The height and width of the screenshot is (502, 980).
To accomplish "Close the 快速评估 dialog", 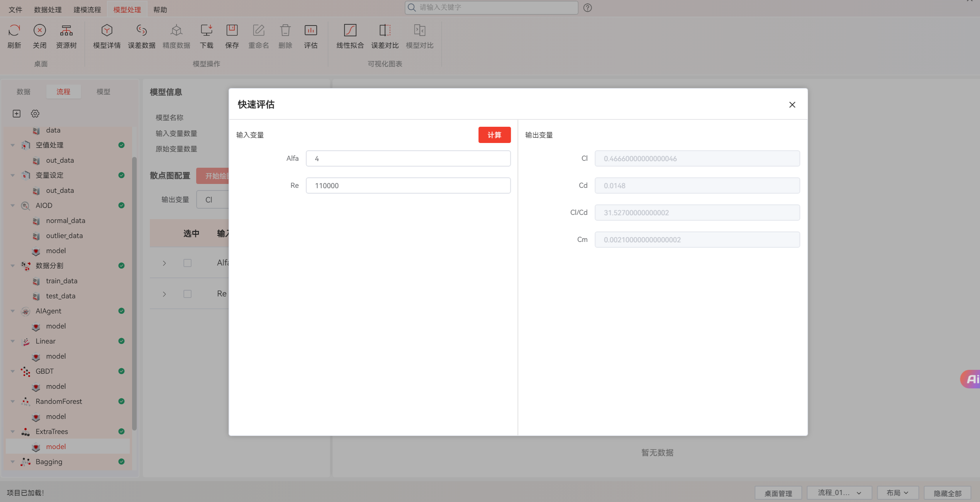I will tap(792, 105).
